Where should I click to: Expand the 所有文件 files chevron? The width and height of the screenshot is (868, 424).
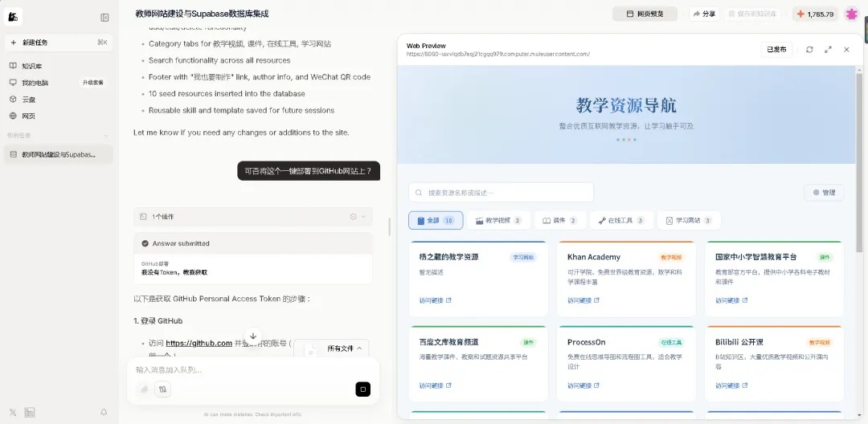pos(359,349)
